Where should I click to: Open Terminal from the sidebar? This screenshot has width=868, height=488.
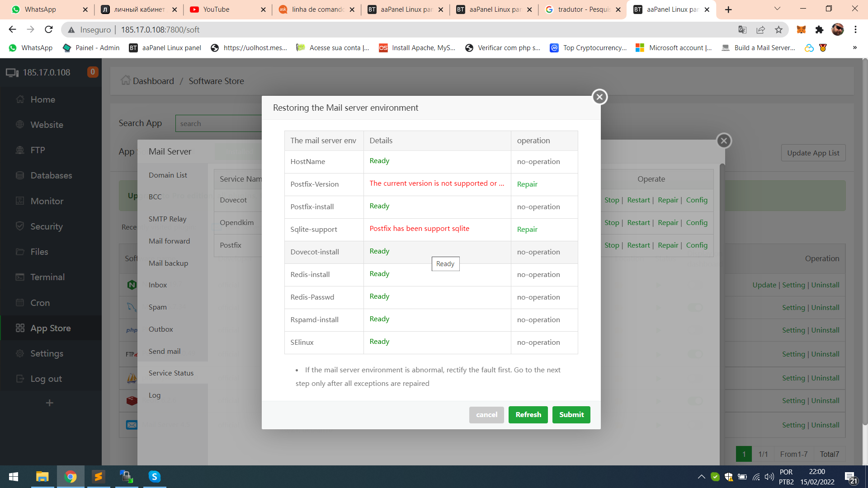47,277
